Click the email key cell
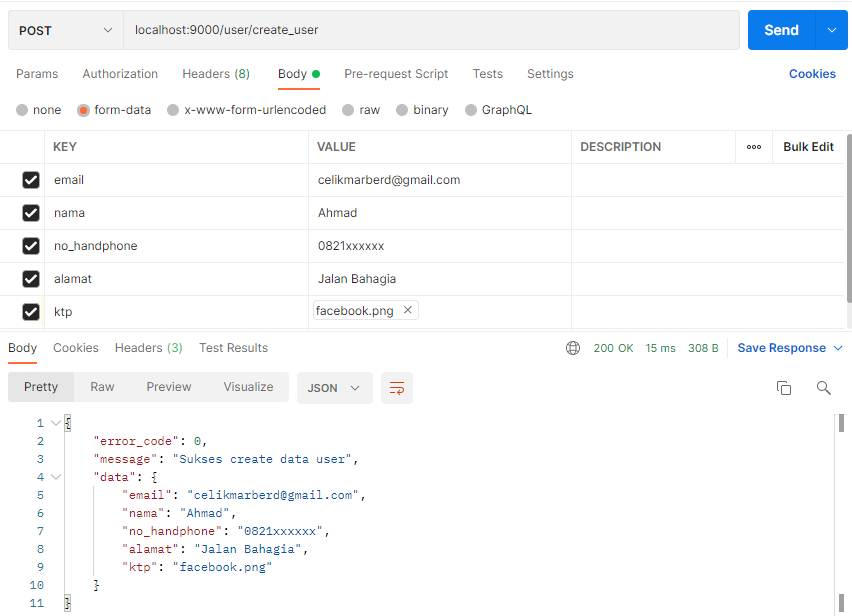 (177, 180)
